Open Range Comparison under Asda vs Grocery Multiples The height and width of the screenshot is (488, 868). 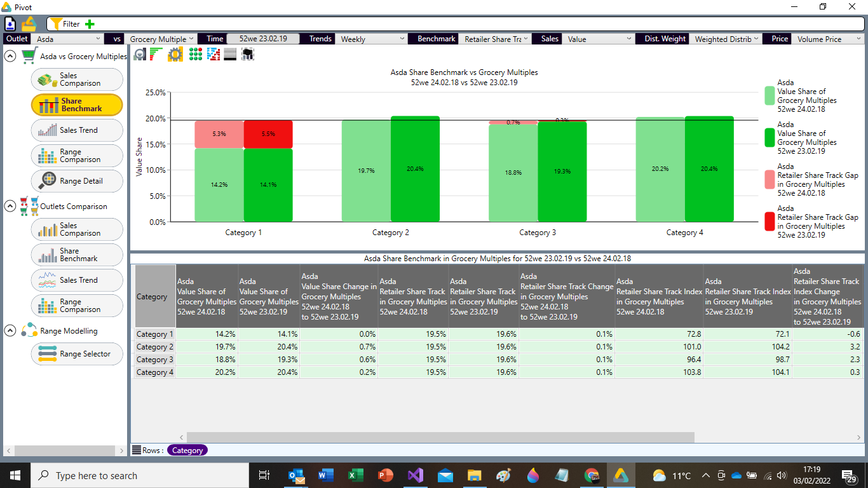(77, 156)
